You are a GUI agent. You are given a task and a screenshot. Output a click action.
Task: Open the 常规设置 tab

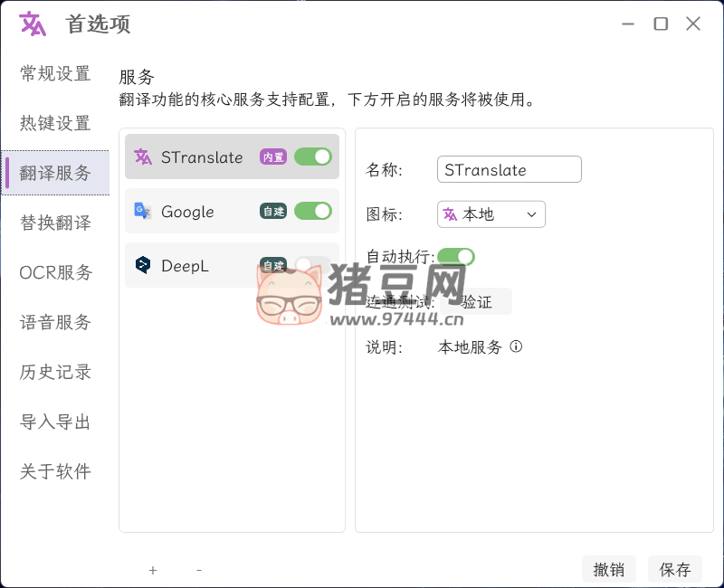point(55,74)
